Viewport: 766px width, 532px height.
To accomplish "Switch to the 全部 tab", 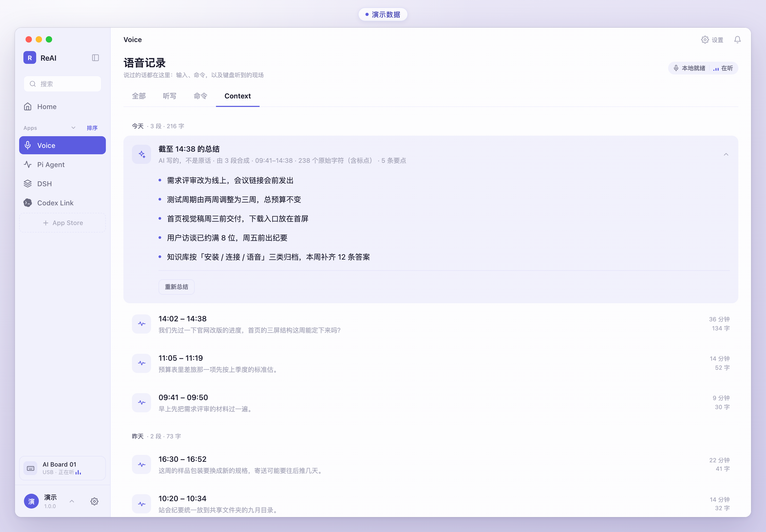I will pos(139,96).
